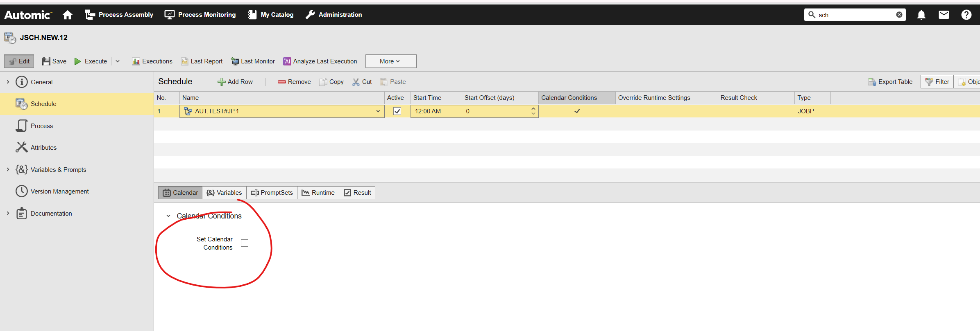
Task: Open Process Monitoring menu
Action: (200, 15)
